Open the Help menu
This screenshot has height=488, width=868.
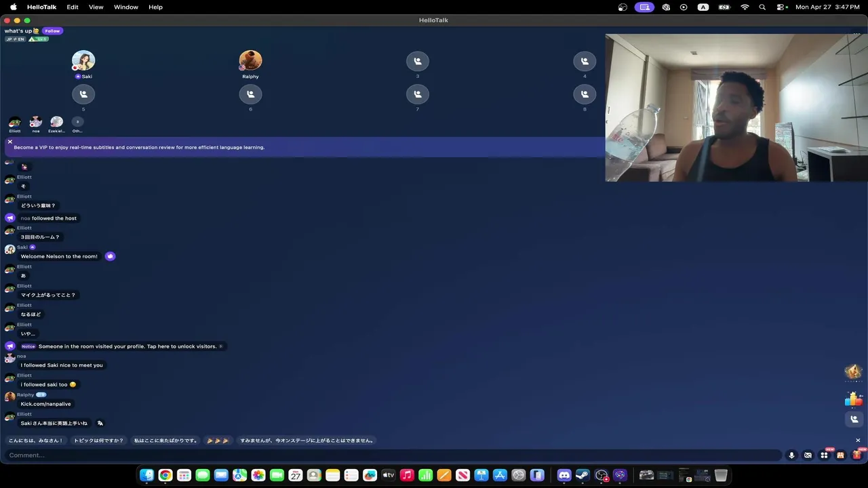(x=155, y=7)
